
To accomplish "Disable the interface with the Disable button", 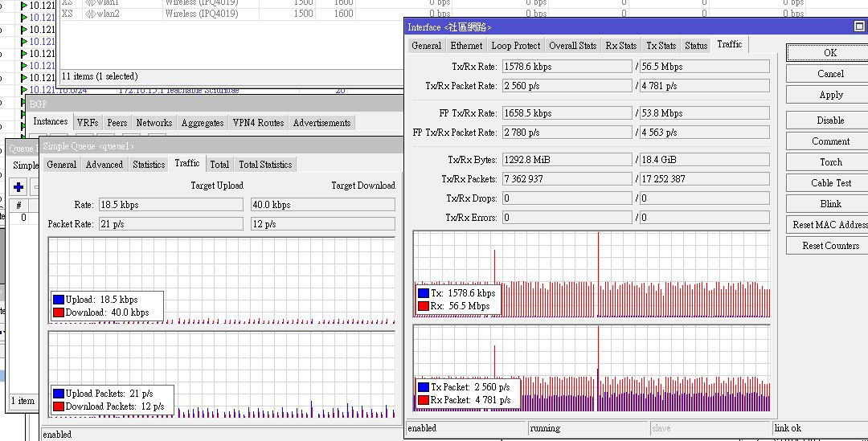I will 829,120.
